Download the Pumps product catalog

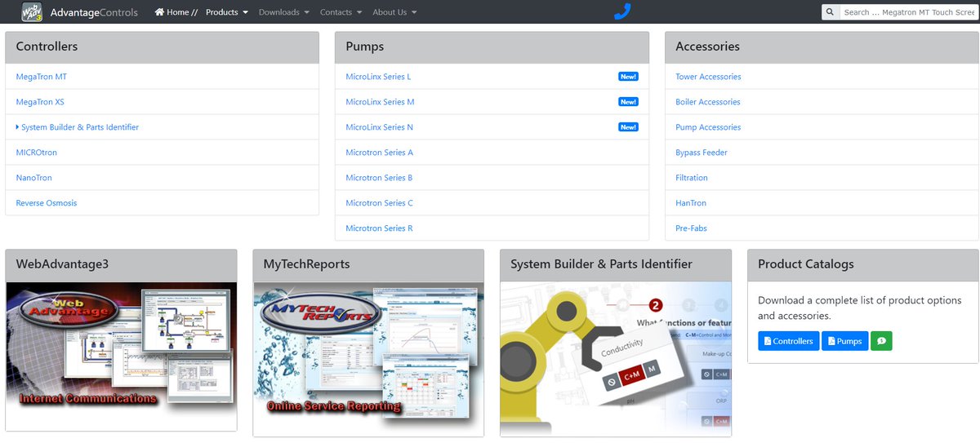point(844,341)
